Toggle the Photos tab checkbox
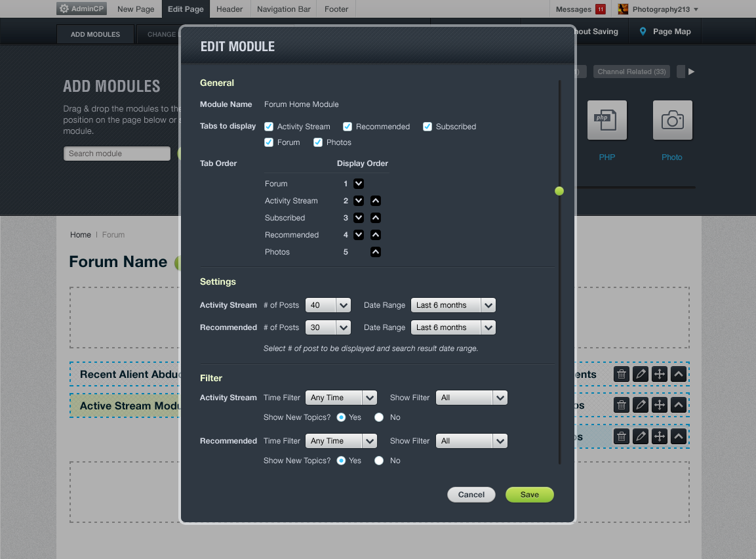This screenshot has height=559, width=756. click(x=318, y=142)
